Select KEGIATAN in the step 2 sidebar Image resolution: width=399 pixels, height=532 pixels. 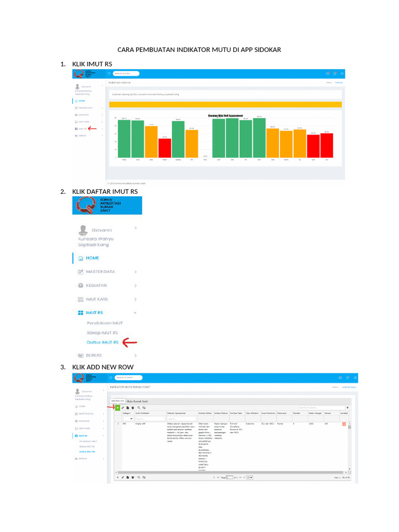(96, 286)
